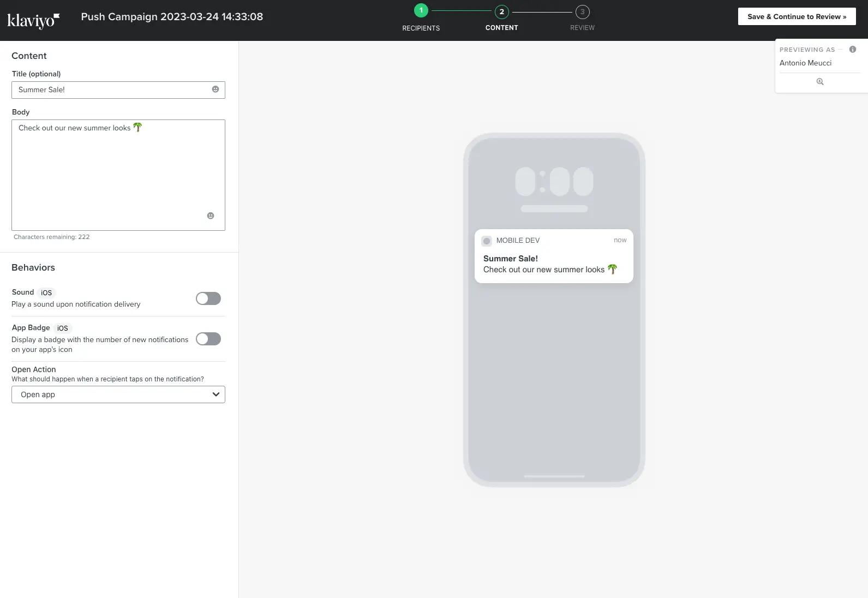Viewport: 868px width, 598px height.
Task: Click the Klaviyo logo
Action: coord(33,20)
